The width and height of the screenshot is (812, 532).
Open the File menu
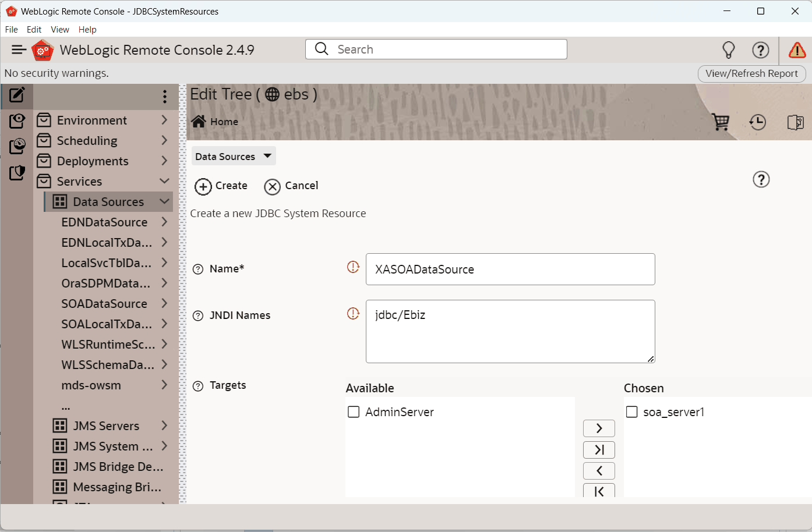coord(12,30)
